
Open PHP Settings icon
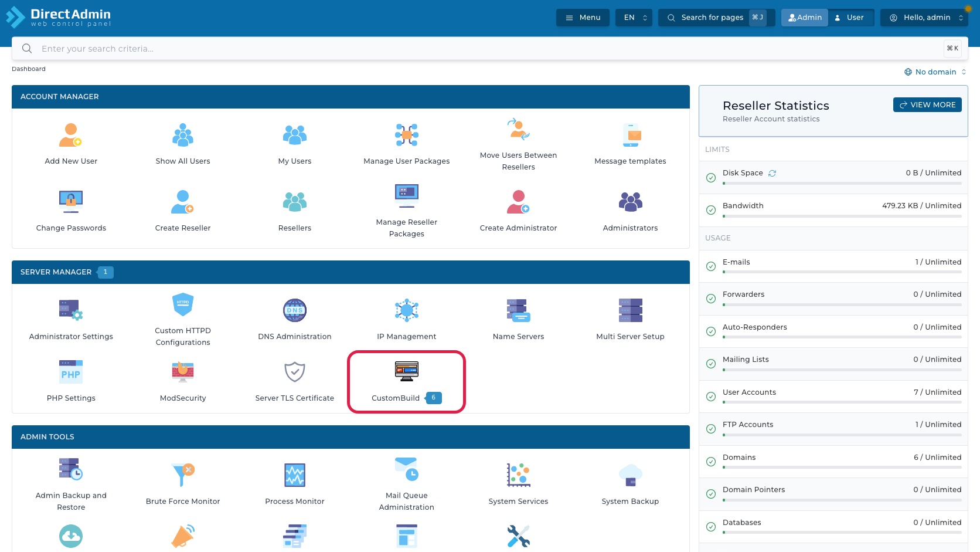tap(71, 372)
